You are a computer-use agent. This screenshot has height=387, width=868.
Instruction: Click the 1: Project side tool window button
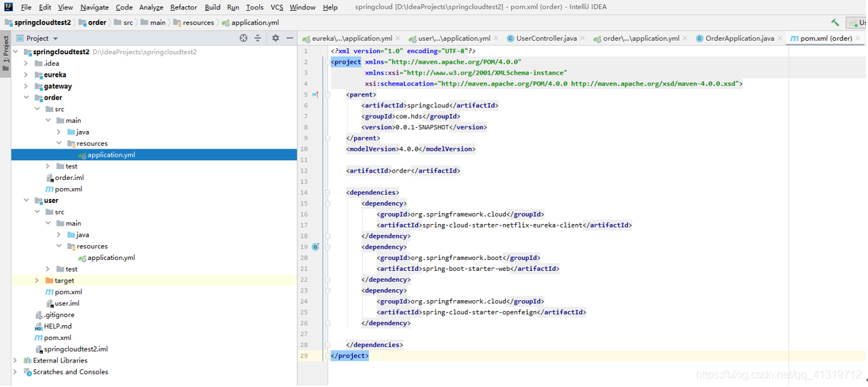click(5, 54)
